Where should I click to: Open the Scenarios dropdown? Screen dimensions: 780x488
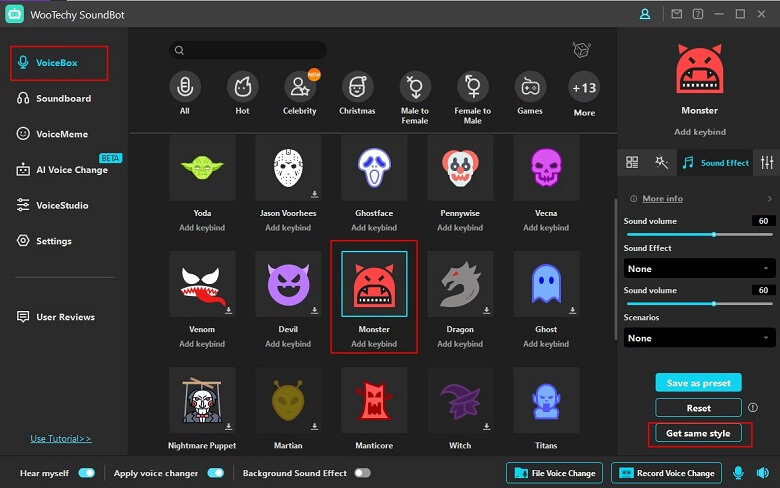coord(699,338)
